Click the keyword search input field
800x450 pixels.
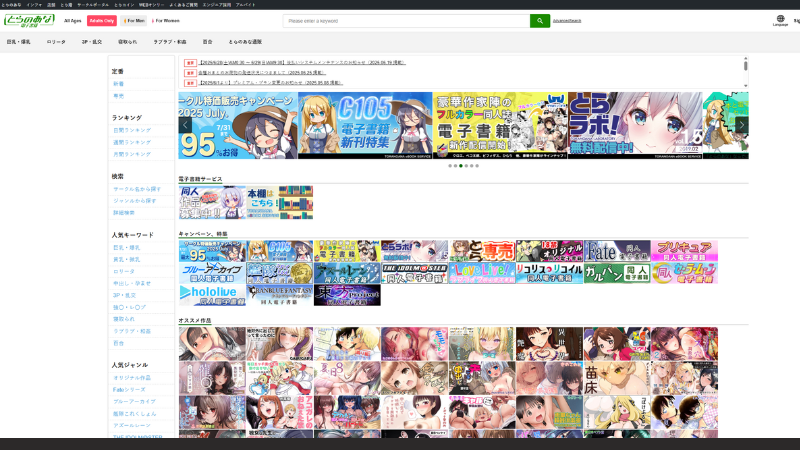(407, 21)
